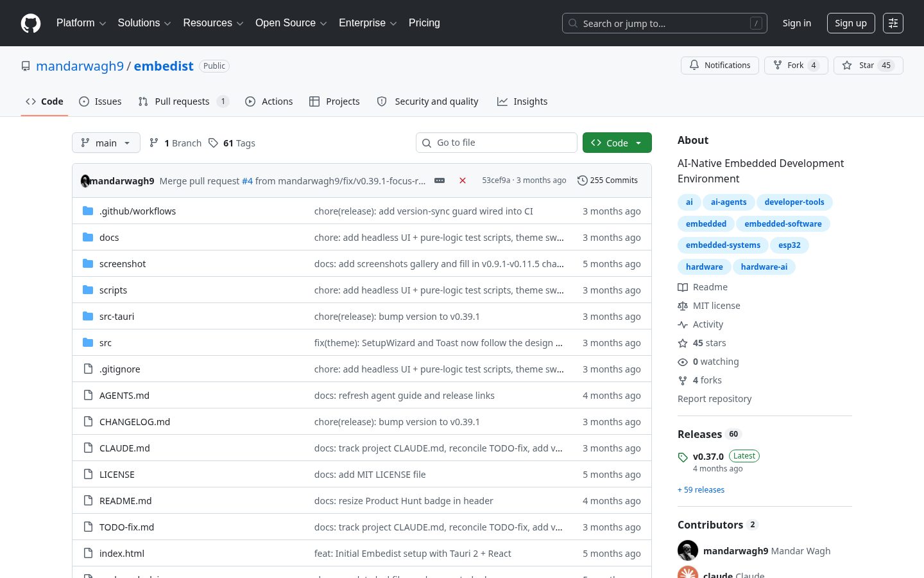The width and height of the screenshot is (924, 578).
Task: Open the green Code dropdown button
Action: 617,143
